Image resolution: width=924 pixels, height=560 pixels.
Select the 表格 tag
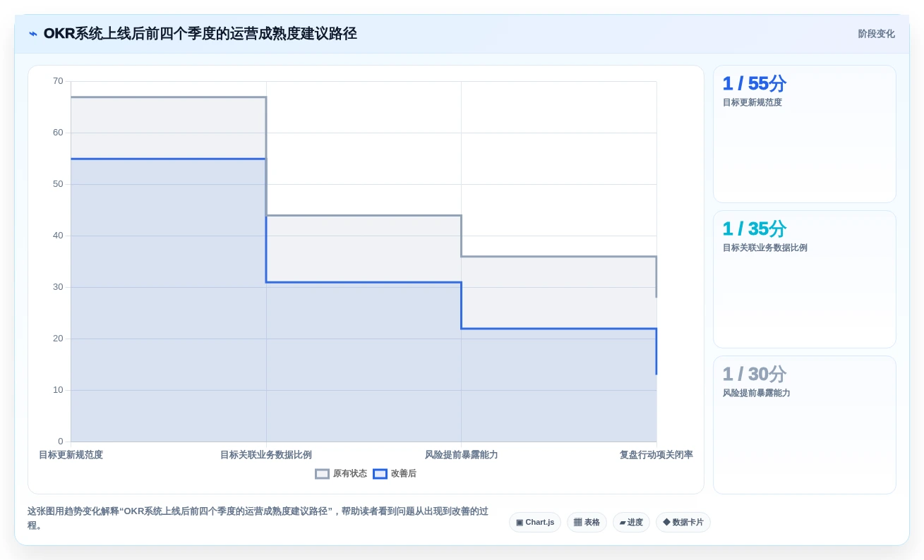(x=587, y=523)
